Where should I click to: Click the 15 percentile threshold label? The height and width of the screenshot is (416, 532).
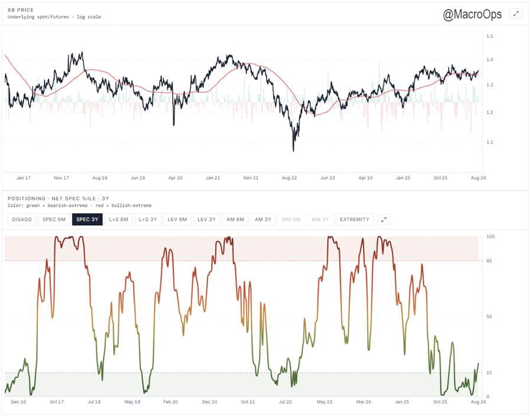point(489,373)
